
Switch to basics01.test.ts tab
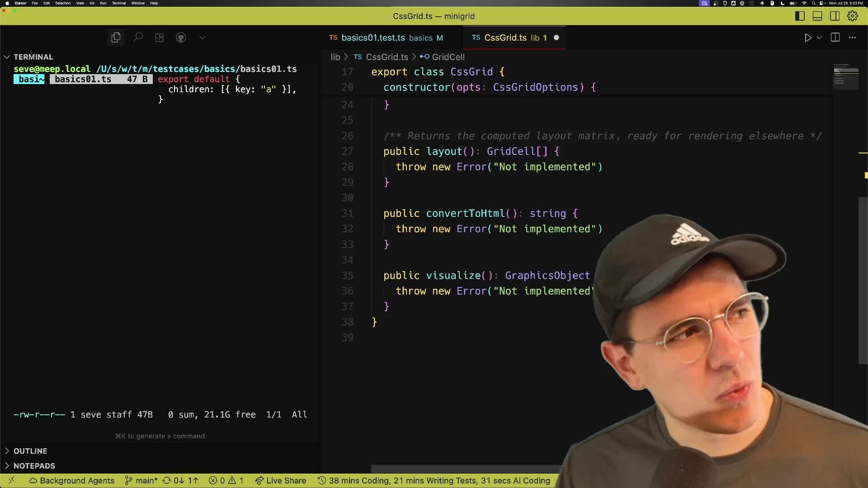[386, 38]
